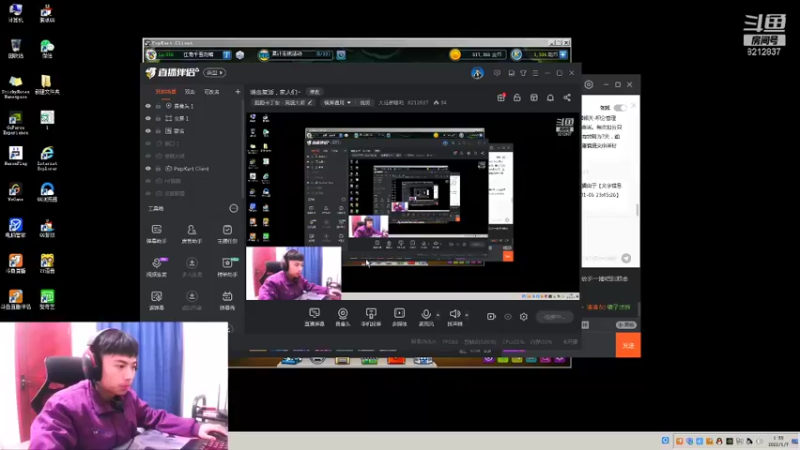Mute the microphone in the bottom toolbar
Viewport: 800px width, 450px height.
click(426, 317)
